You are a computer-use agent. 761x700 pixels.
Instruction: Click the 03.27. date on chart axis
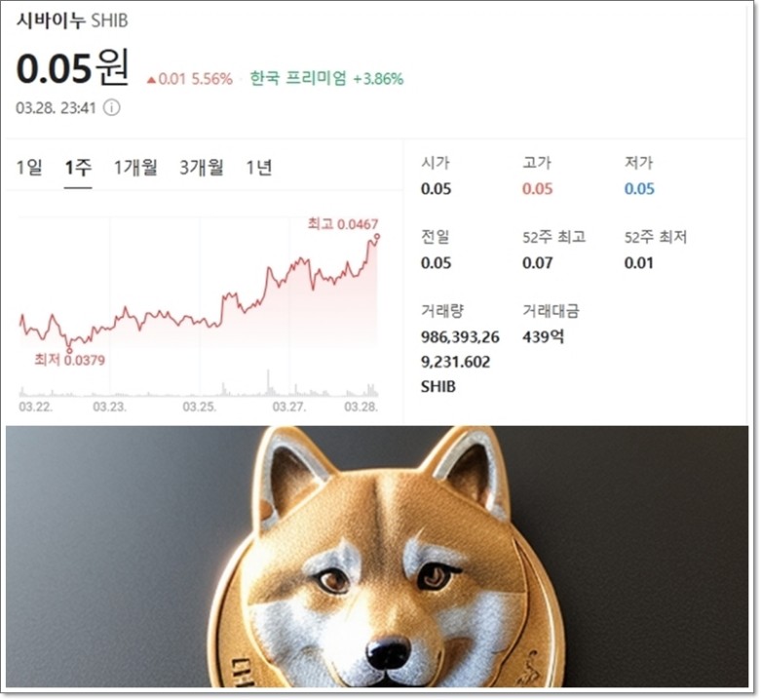pyautogui.click(x=289, y=407)
